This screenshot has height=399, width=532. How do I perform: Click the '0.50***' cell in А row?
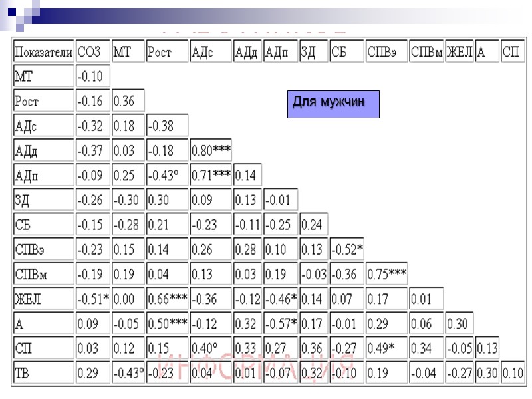[x=167, y=324]
